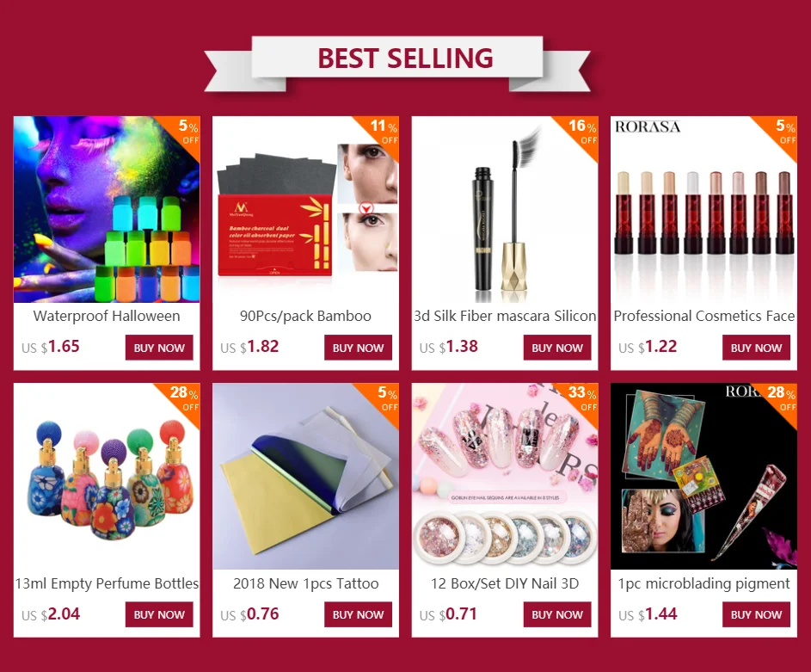Open the 3d Silk Fiber mascara Silicon title
This screenshot has height=672, width=811.
coord(505,316)
